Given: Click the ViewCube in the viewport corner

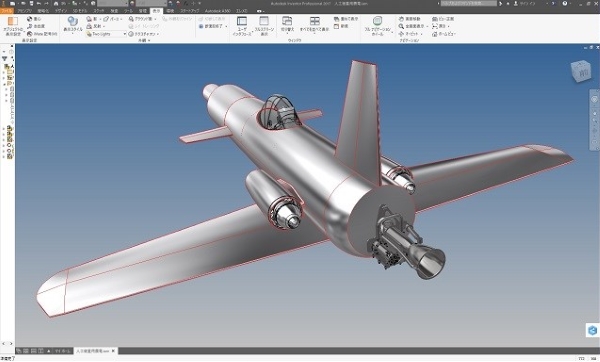Looking at the screenshot, I should (581, 72).
